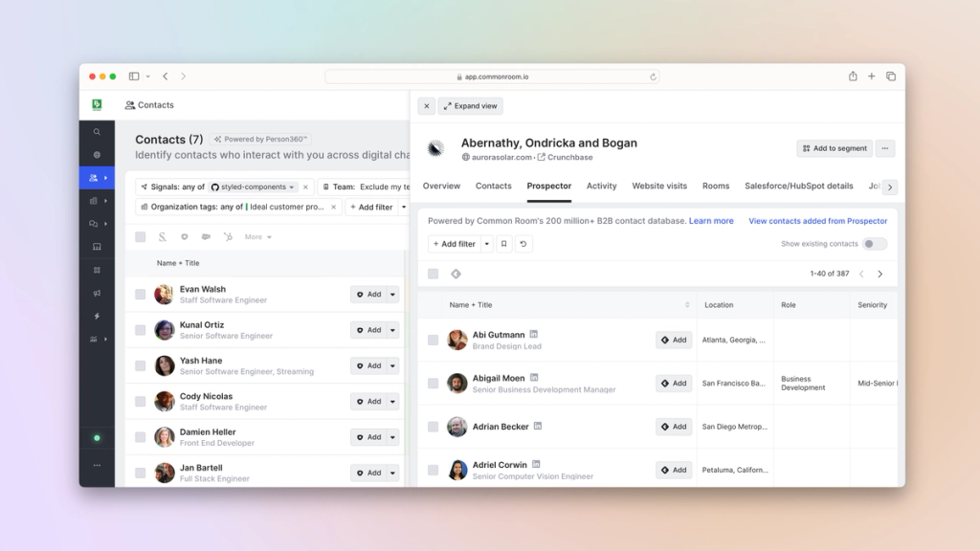Reload the page with refresh icon

[x=653, y=77]
